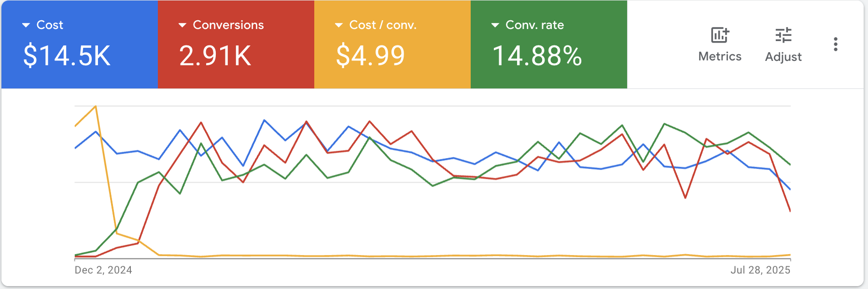The image size is (868, 289).
Task: Click the Dec 2, 2024 date label
Action: 103,270
